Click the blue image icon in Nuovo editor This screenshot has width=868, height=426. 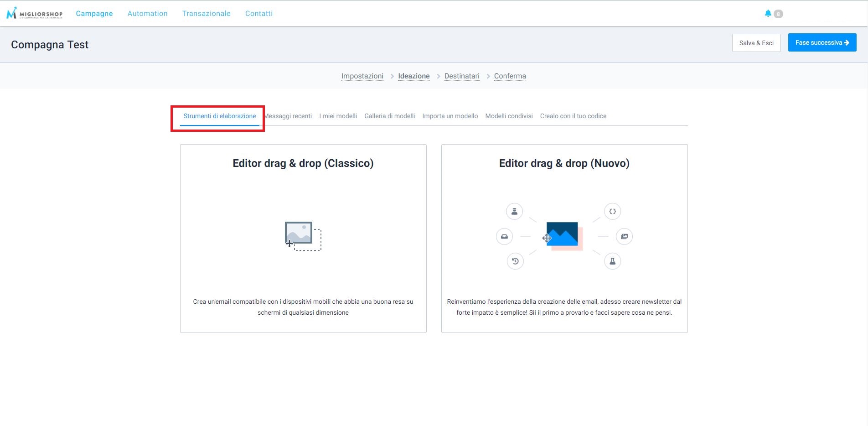(563, 234)
